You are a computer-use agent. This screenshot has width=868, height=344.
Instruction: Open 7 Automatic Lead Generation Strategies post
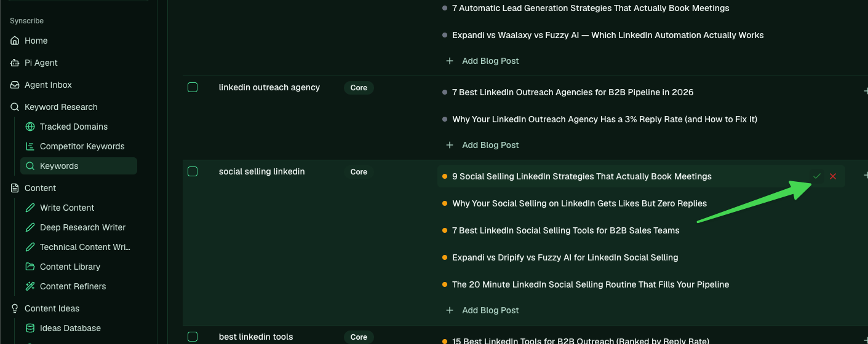(591, 8)
